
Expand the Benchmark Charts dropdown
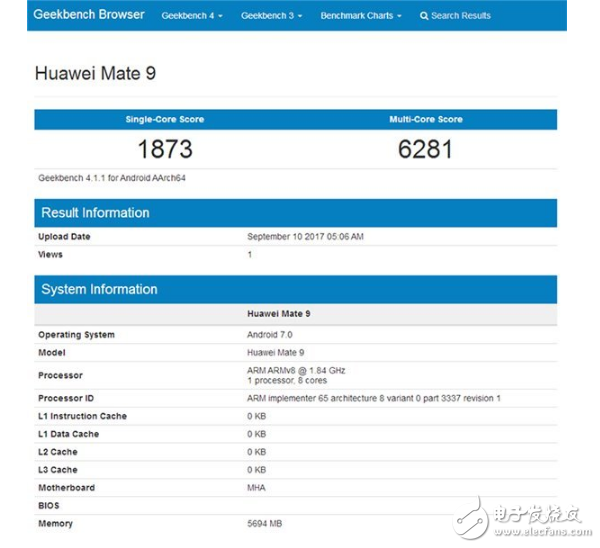360,16
